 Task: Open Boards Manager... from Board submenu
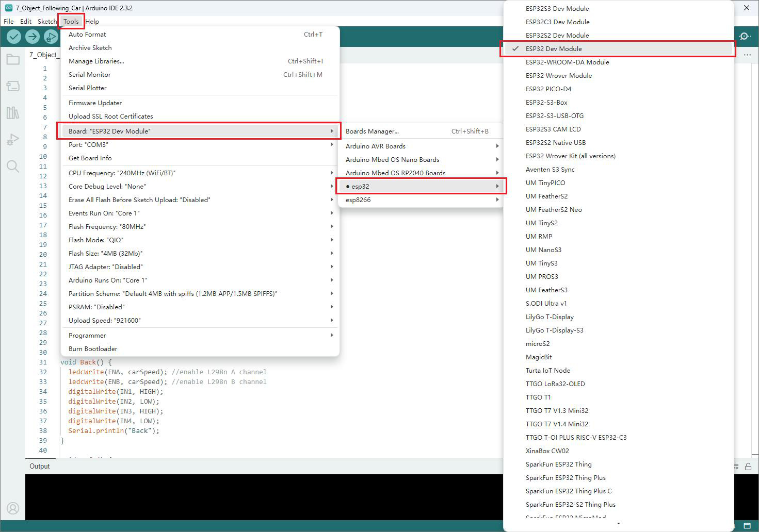pos(421,131)
